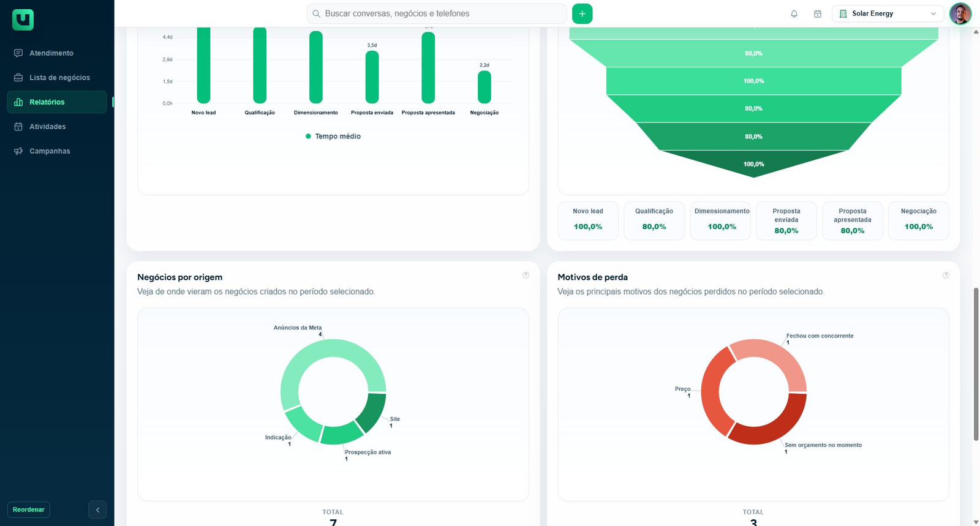Click the green plus add button
The image size is (980, 526).
click(582, 13)
